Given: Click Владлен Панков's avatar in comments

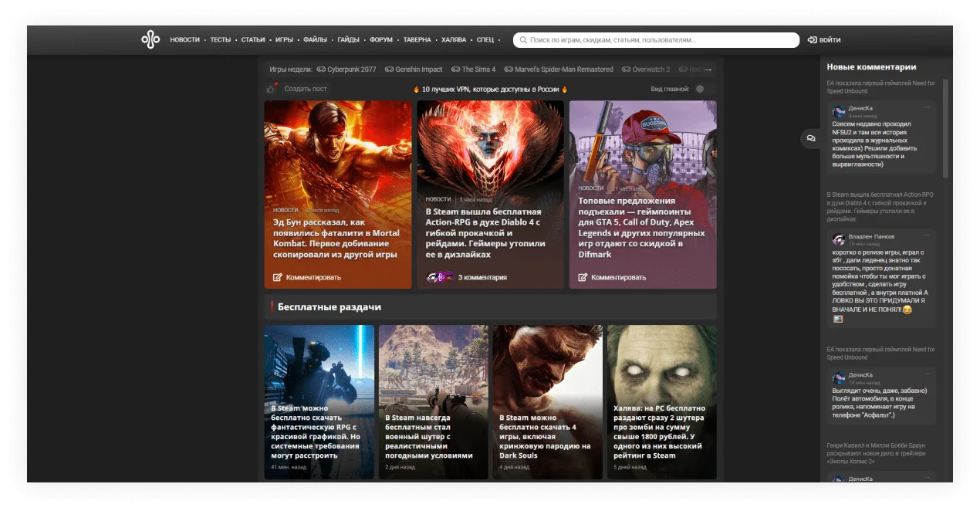Looking at the screenshot, I should (839, 239).
